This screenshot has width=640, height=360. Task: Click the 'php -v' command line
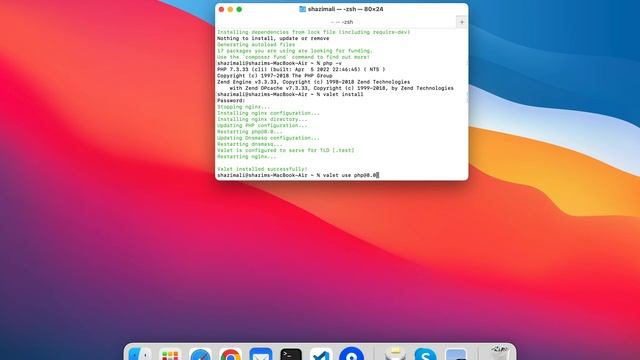pyautogui.click(x=279, y=63)
